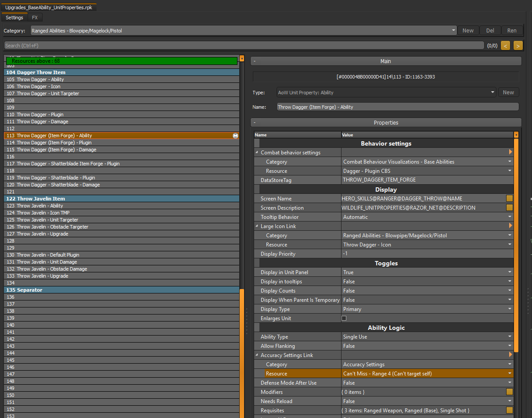This screenshot has height=418, width=532.
Task: Click the Del category button
Action: click(x=490, y=31)
